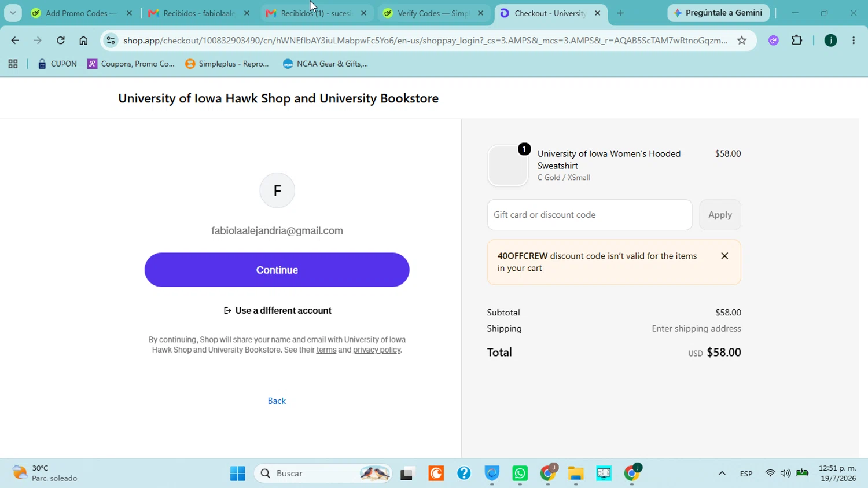The width and height of the screenshot is (868, 488).
Task: Choose Use a different account
Action: 278,311
